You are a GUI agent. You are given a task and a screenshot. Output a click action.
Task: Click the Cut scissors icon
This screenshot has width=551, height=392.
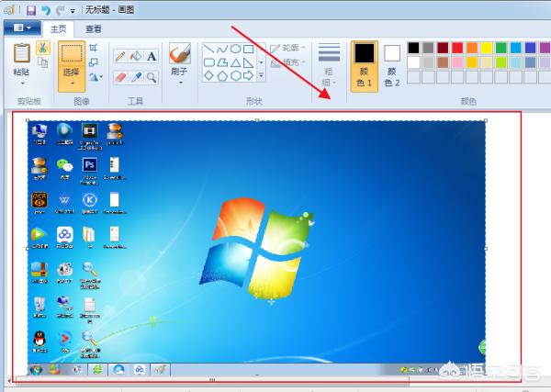click(x=42, y=47)
